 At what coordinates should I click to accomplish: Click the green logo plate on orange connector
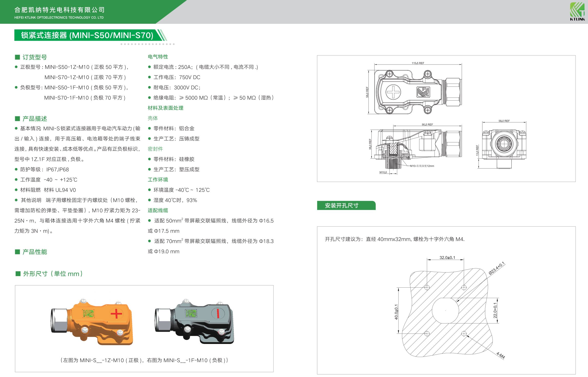point(88,313)
